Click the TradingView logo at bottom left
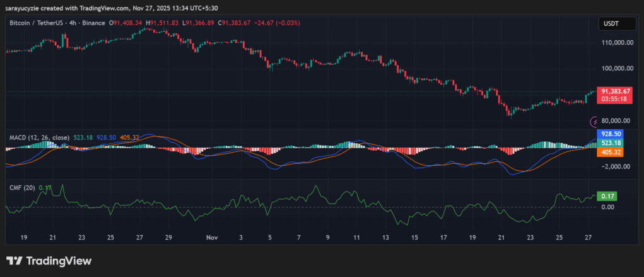 pos(48,261)
